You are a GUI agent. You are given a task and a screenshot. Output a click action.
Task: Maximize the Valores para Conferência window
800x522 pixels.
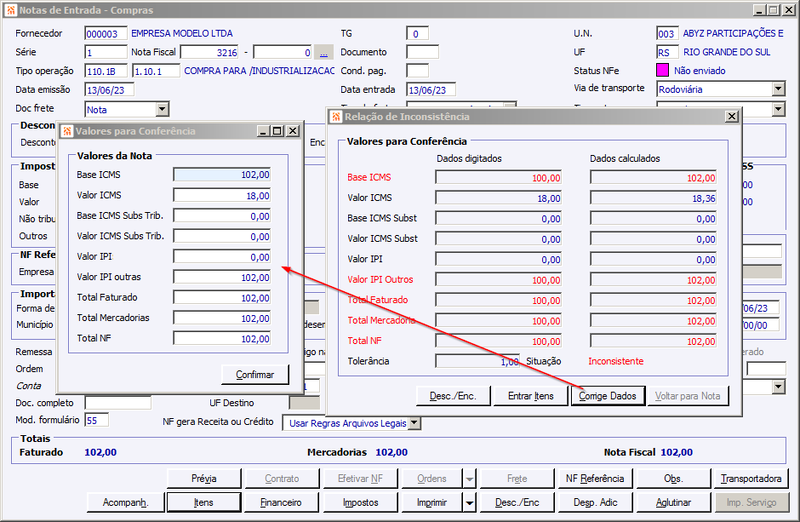click(x=277, y=131)
